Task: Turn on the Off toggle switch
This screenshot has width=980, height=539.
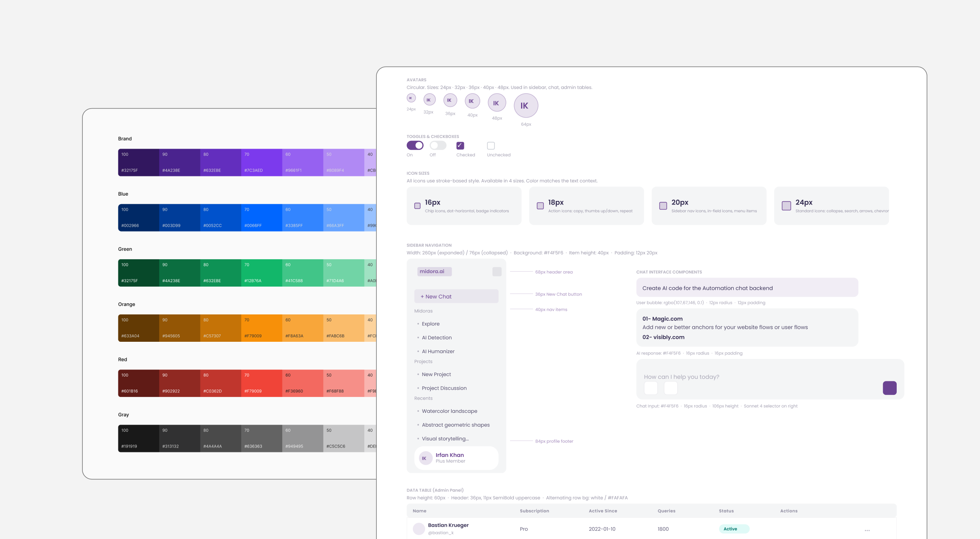Action: pyautogui.click(x=438, y=145)
